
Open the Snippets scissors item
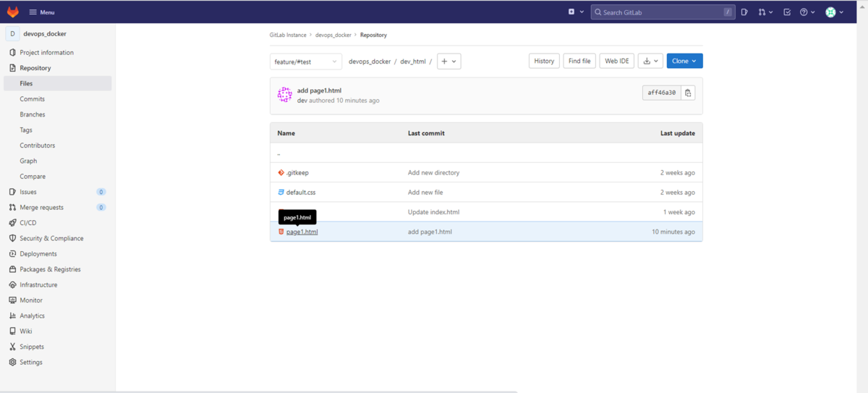click(x=31, y=347)
